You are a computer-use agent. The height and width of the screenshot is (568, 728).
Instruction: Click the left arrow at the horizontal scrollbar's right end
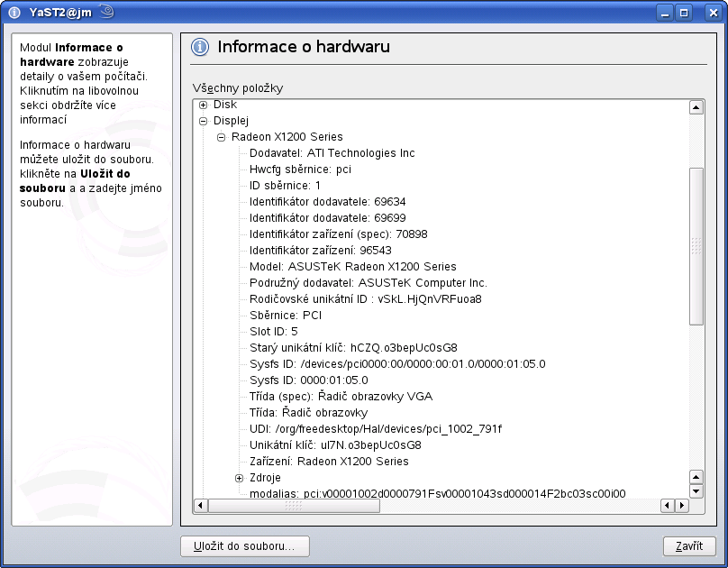click(667, 505)
